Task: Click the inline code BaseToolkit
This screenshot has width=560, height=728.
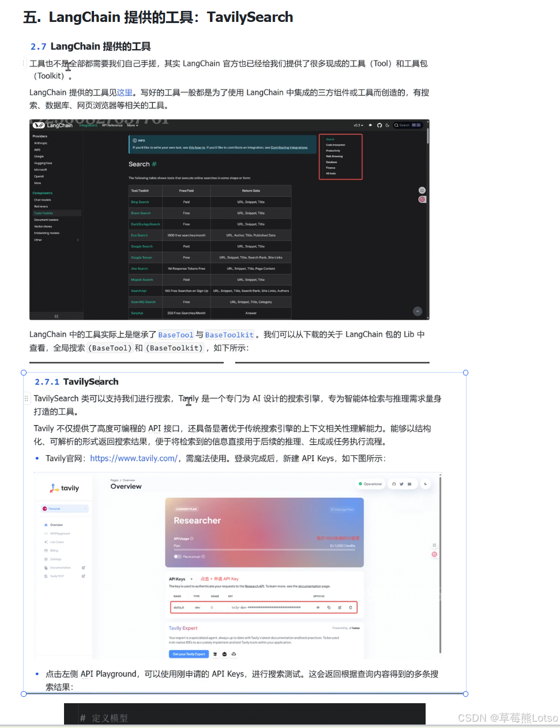Action: pyautogui.click(x=230, y=335)
